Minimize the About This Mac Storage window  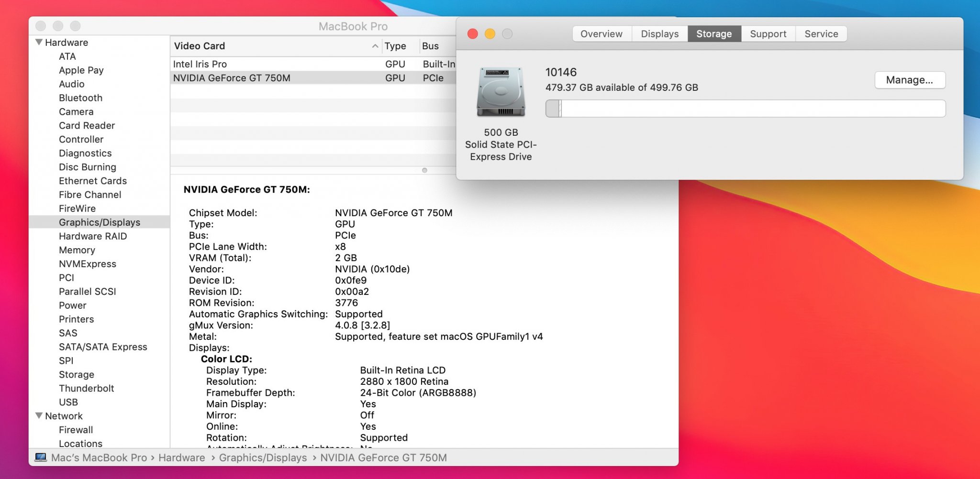coord(490,34)
